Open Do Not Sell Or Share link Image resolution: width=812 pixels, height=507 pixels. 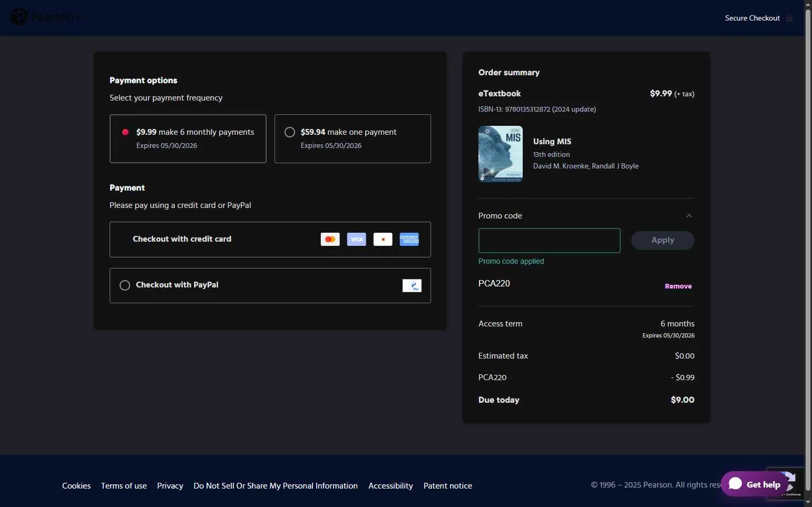[276, 486]
